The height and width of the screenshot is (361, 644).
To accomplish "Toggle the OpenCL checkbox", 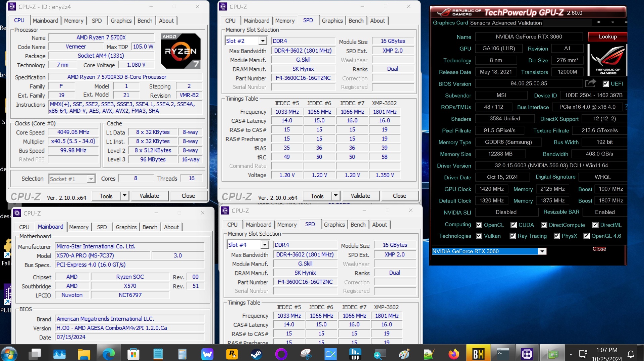I will 479,225.
